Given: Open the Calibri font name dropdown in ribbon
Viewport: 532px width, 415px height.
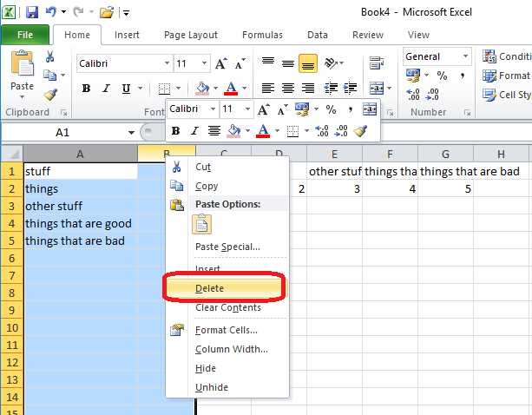Looking at the screenshot, I should coord(166,64).
